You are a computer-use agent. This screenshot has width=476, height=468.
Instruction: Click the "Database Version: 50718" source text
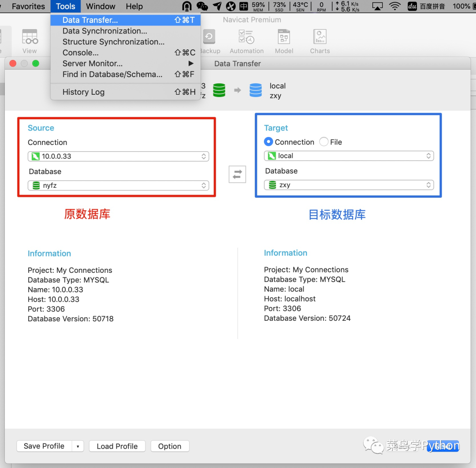(x=71, y=319)
